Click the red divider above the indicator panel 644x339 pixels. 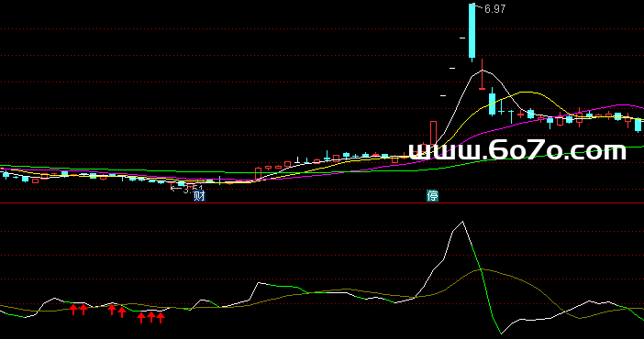point(322,202)
